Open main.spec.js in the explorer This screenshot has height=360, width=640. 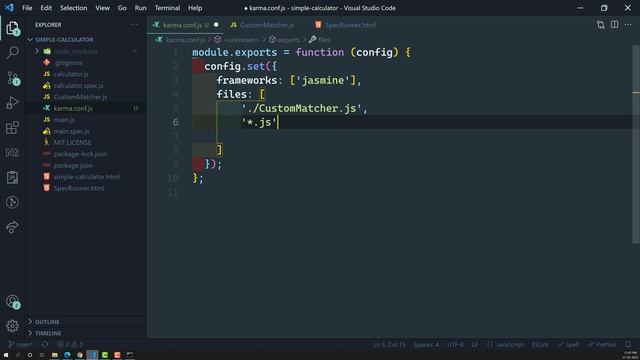[x=71, y=131]
